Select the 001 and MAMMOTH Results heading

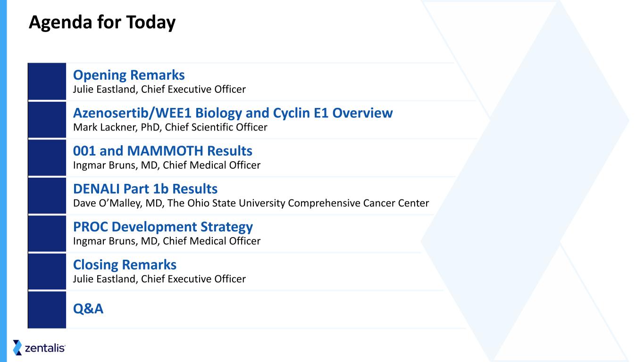pyautogui.click(x=163, y=151)
